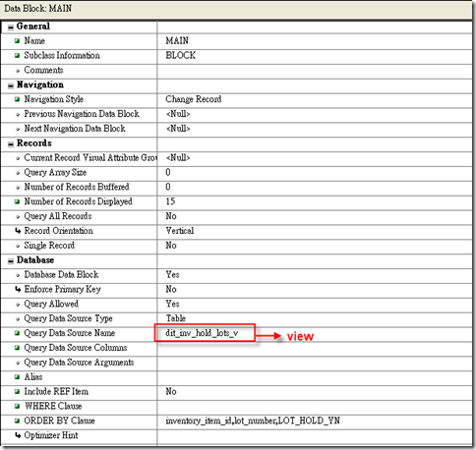
Task: Click the dot icon beside Single Record
Action: [x=18, y=246]
